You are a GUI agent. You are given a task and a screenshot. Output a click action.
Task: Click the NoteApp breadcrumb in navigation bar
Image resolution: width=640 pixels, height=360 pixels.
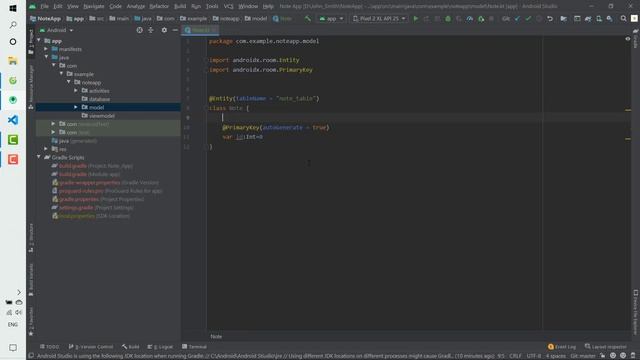(45, 19)
